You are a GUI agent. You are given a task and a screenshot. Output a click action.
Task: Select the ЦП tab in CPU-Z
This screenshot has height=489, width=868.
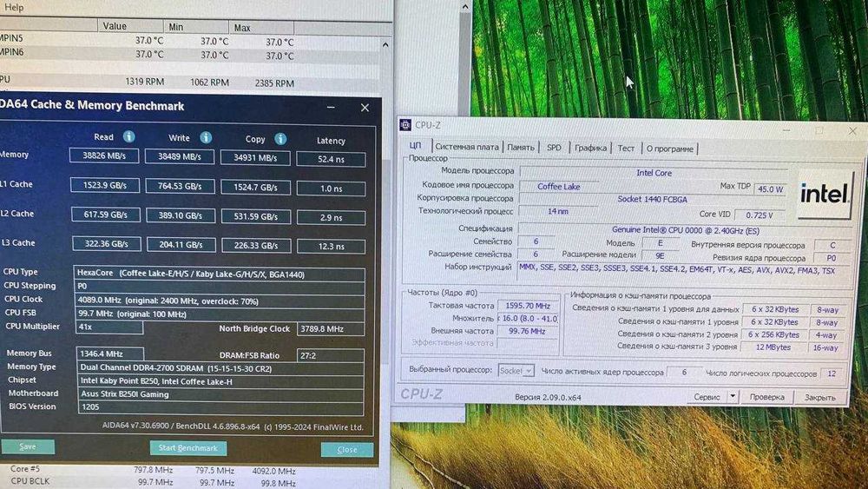416,146
